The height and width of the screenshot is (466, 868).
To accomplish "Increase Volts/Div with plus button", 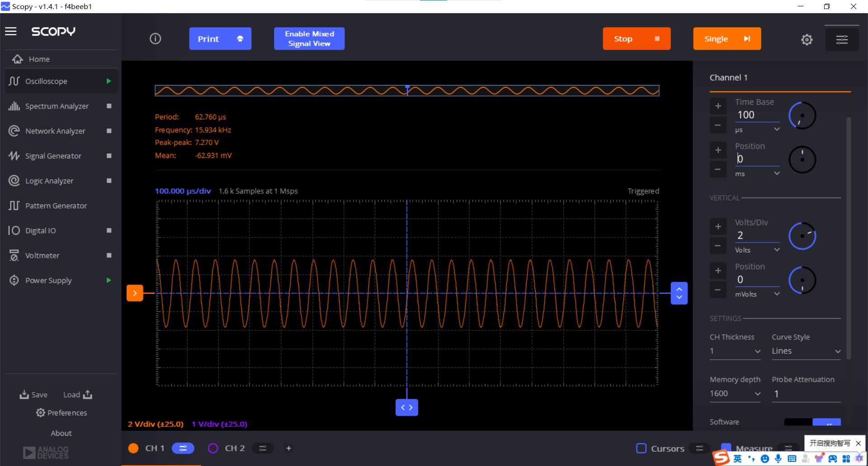I will coord(718,227).
